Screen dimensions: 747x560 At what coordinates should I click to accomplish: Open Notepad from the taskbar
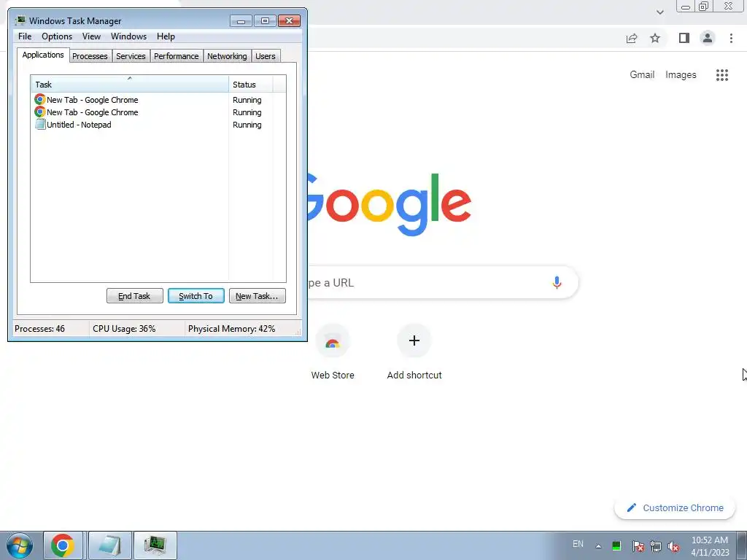point(109,545)
